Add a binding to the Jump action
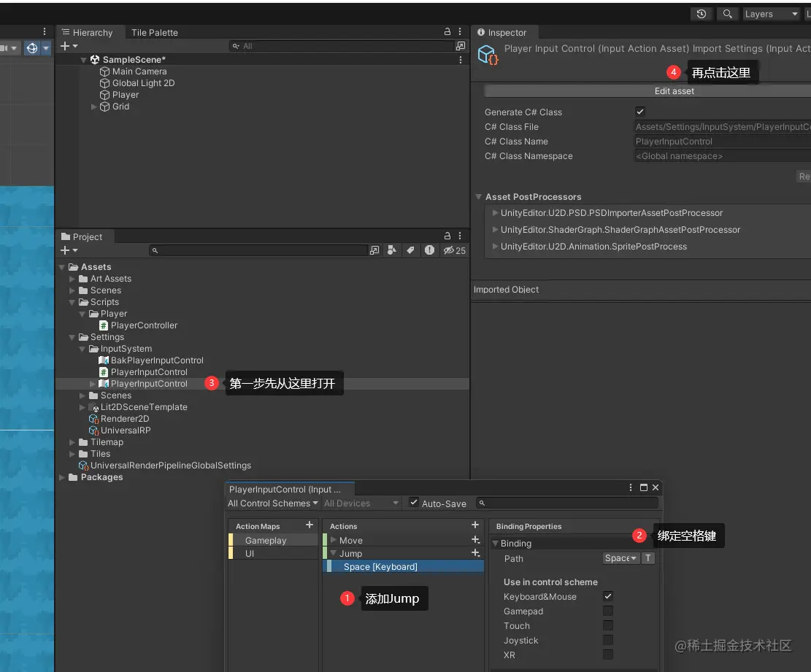811x672 pixels. pos(475,553)
